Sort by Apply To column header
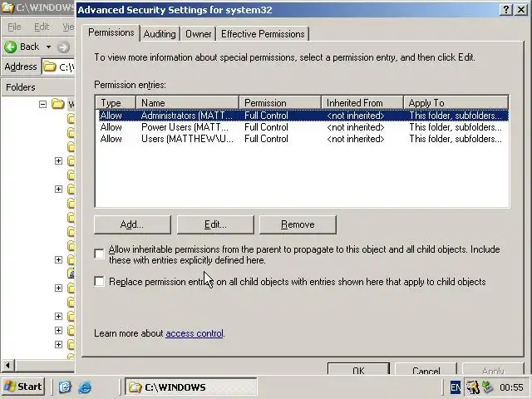Image resolution: width=532 pixels, height=399 pixels. pyautogui.click(x=456, y=103)
